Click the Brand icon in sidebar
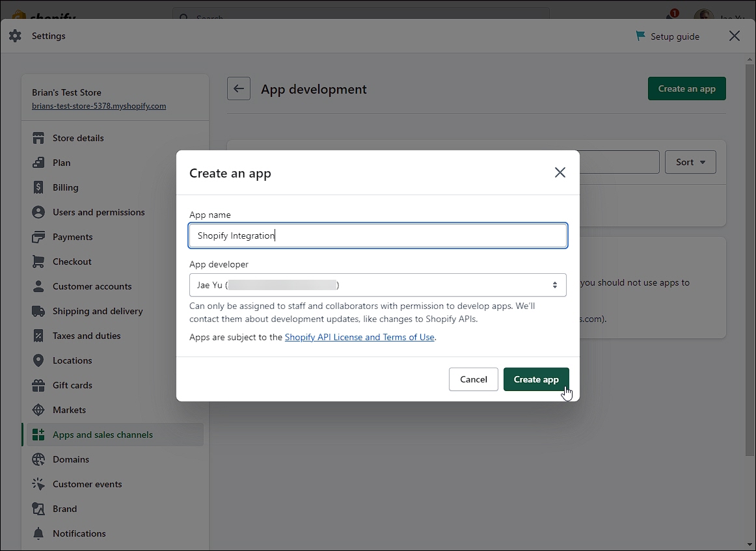The image size is (756, 551). click(x=38, y=509)
